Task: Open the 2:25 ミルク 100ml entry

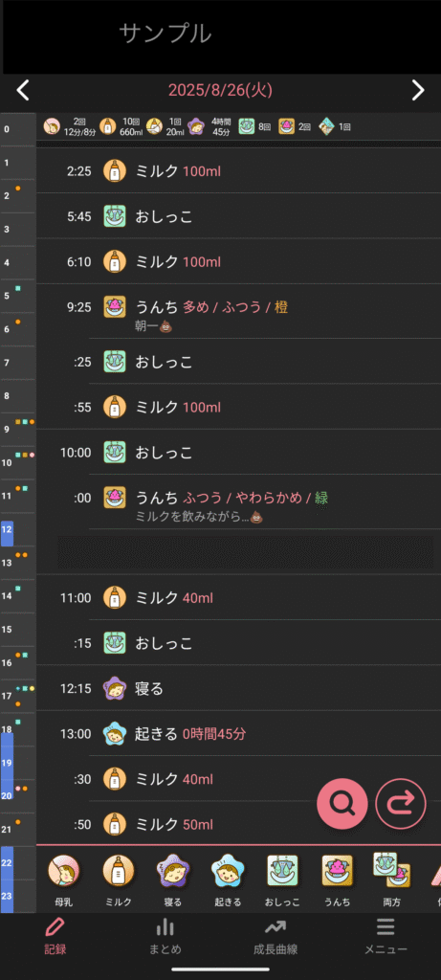Action: pyautogui.click(x=238, y=170)
